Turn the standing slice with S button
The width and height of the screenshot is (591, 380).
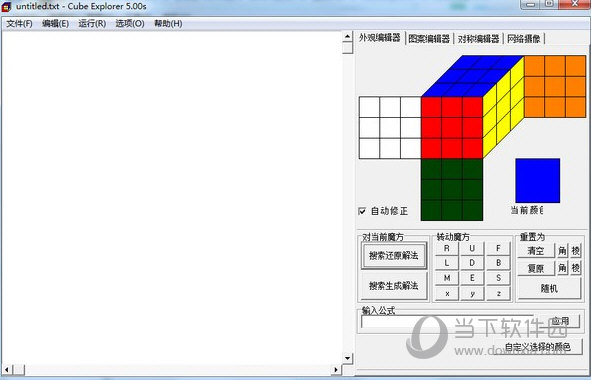pyautogui.click(x=498, y=278)
